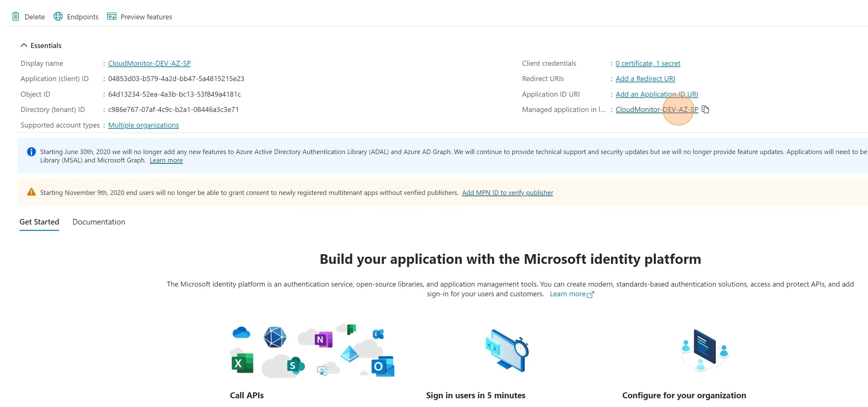Select the Object ID value 64d13234-52ea...

point(175,94)
